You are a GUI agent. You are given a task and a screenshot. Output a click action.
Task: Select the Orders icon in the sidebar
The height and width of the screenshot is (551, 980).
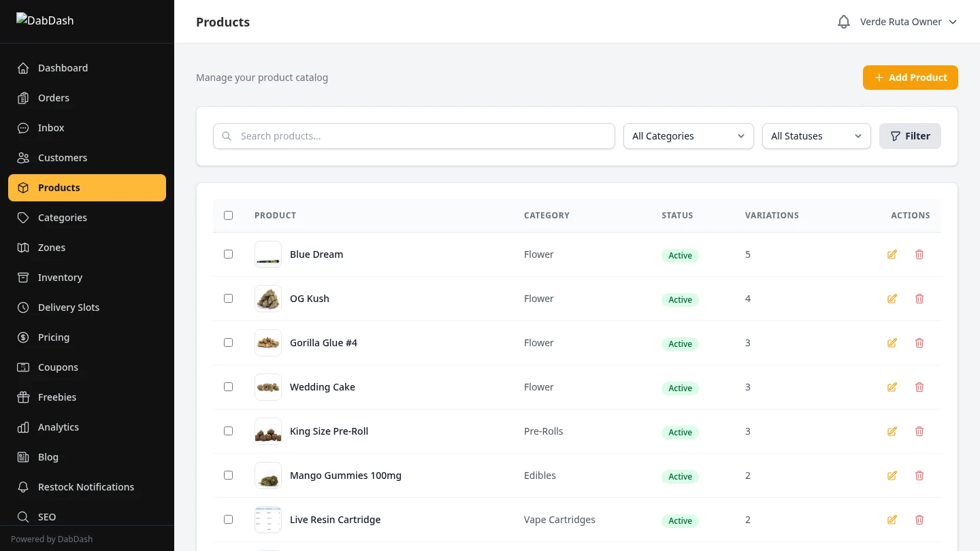[x=22, y=97]
